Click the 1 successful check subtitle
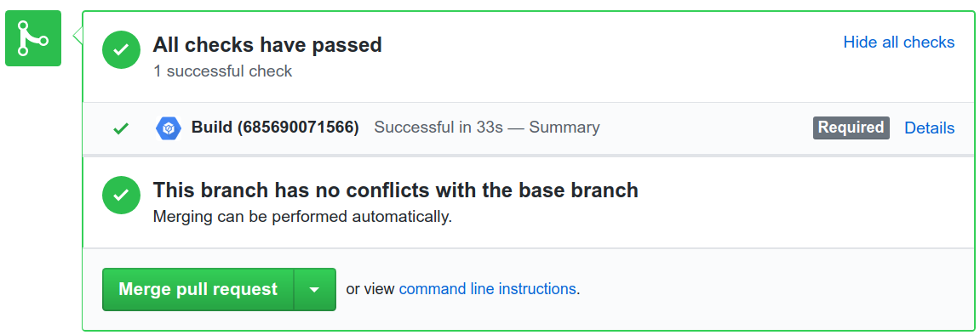980x335 pixels. 222,71
